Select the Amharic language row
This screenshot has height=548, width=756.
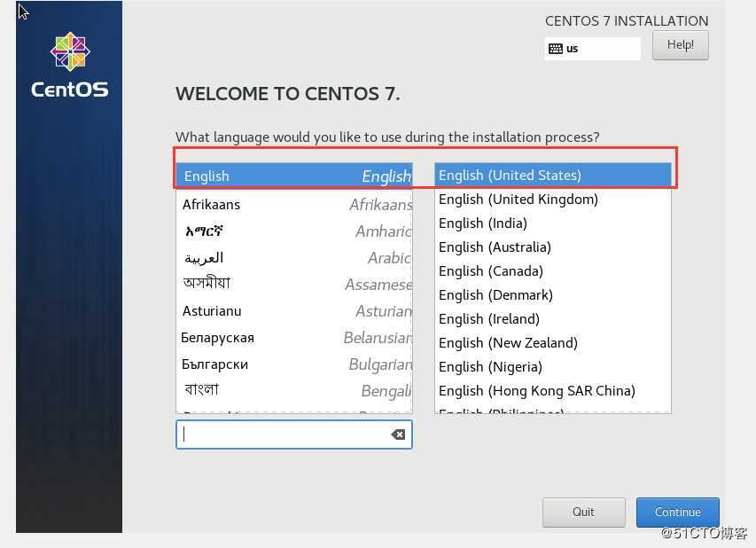(x=294, y=231)
